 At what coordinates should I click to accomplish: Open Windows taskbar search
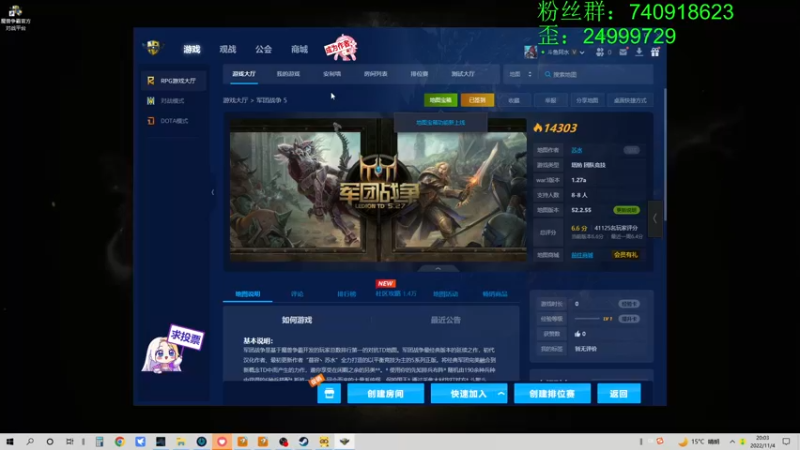(30, 441)
